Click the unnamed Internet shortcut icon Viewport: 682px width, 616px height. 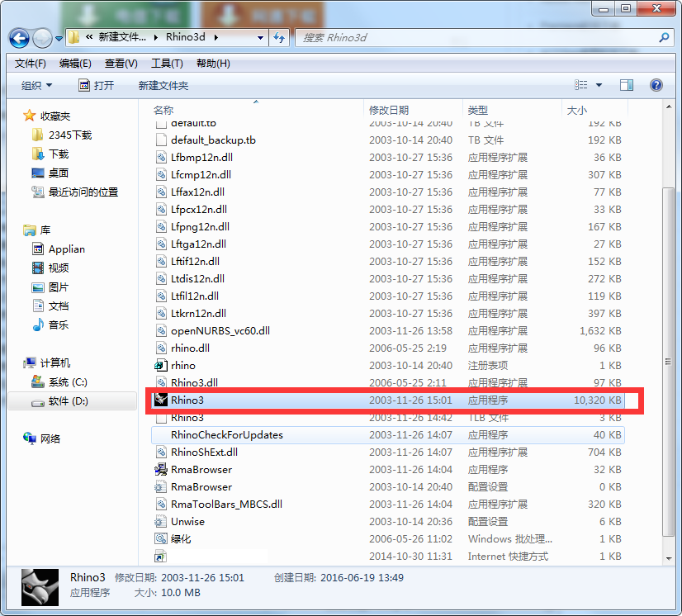pyautogui.click(x=161, y=556)
